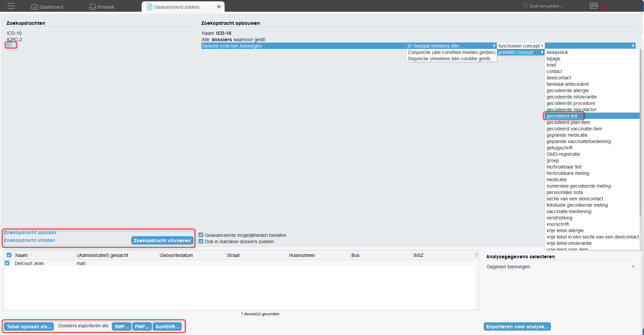Image resolution: width=644 pixels, height=335 pixels.
Task: Select 'gecodeerd plan-item' entry
Action: pyautogui.click(x=592, y=122)
